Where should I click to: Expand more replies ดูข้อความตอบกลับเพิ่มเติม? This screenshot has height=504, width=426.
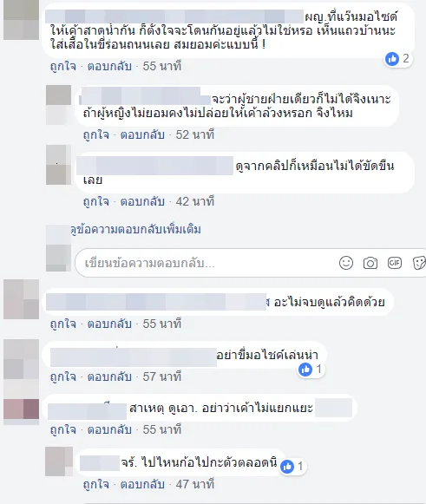coord(135,230)
